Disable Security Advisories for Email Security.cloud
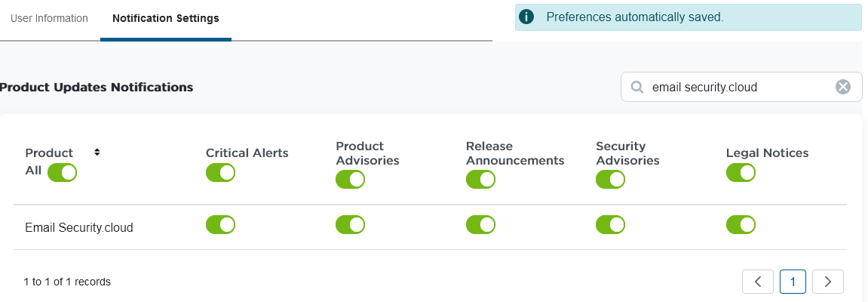 pos(611,224)
